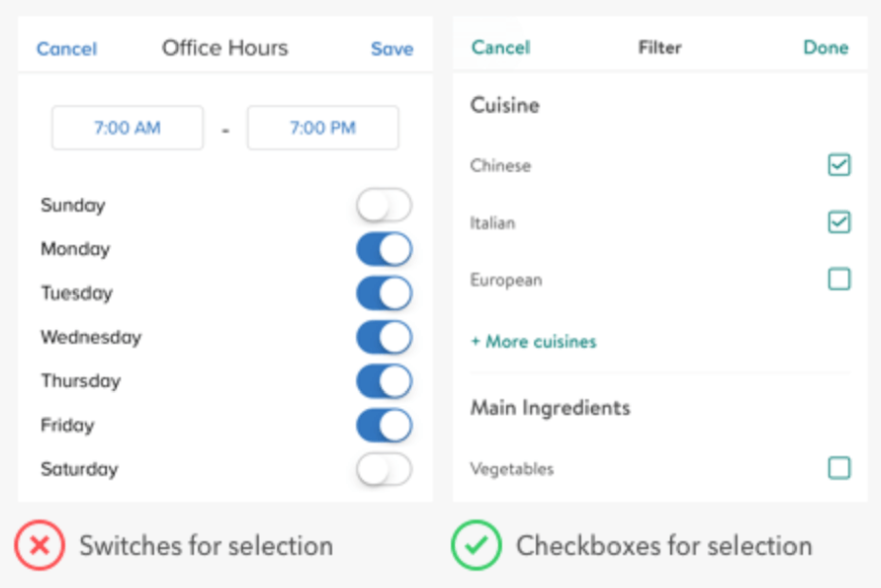Toggle the Thursday switch off
The width and height of the screenshot is (881, 588).
click(384, 381)
